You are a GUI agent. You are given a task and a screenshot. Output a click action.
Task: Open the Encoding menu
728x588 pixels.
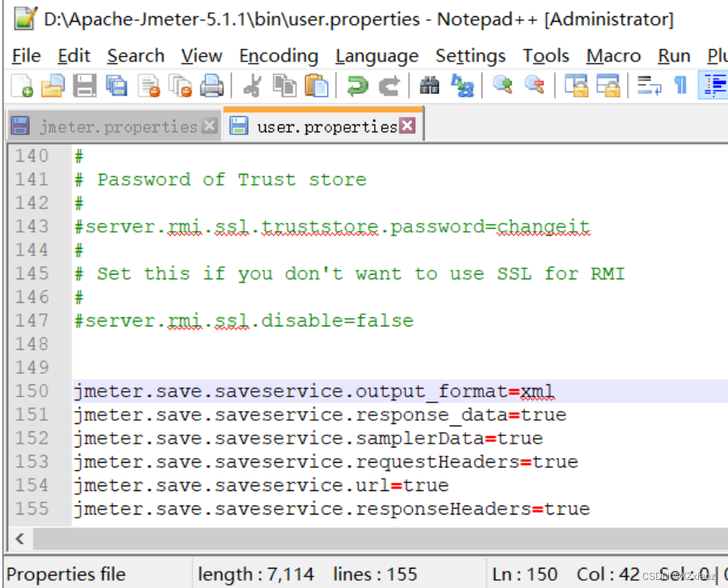click(x=278, y=56)
